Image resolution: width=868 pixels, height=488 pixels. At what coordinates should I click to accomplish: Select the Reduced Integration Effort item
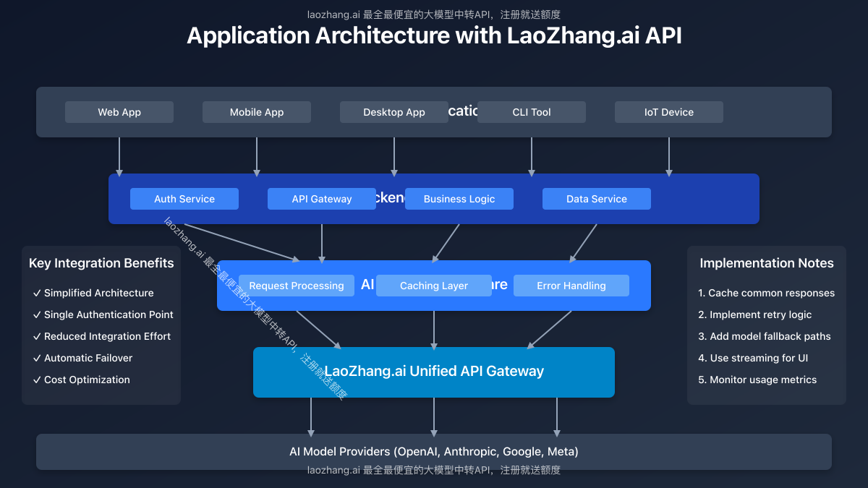pos(102,336)
